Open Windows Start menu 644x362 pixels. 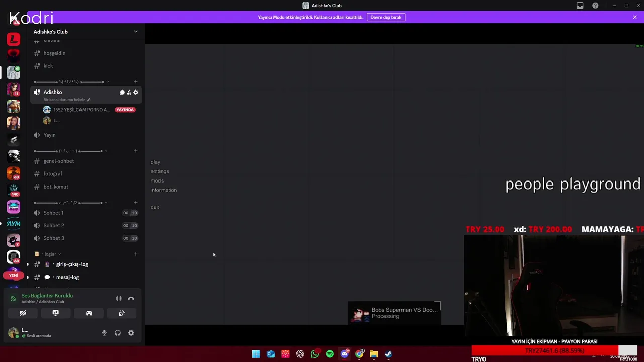point(256,354)
